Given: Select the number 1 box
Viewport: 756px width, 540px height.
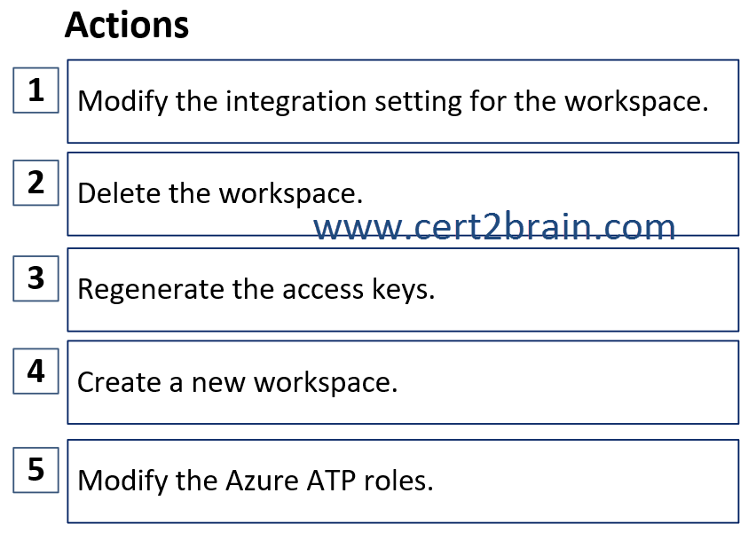Looking at the screenshot, I should [x=35, y=90].
